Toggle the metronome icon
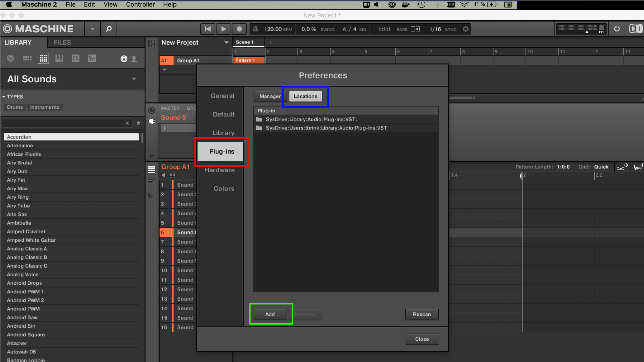This screenshot has width=644, height=362. pyautogui.click(x=255, y=29)
